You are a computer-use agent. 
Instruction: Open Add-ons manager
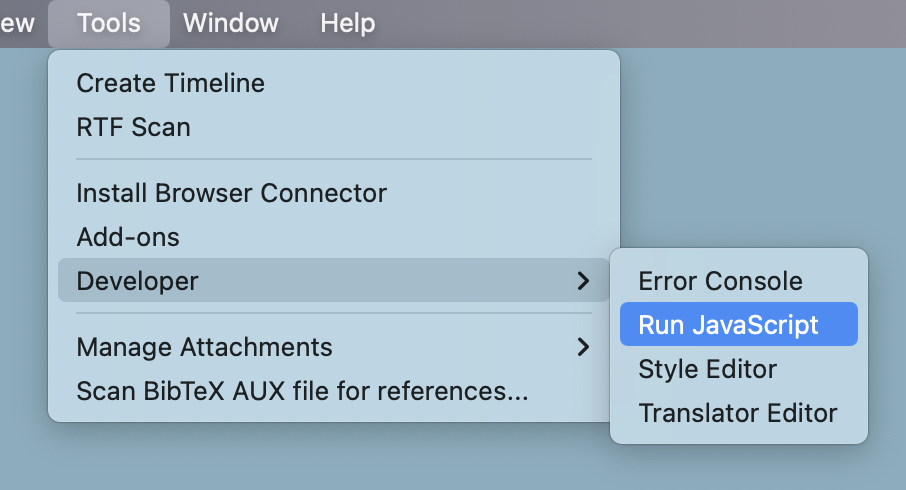click(128, 237)
